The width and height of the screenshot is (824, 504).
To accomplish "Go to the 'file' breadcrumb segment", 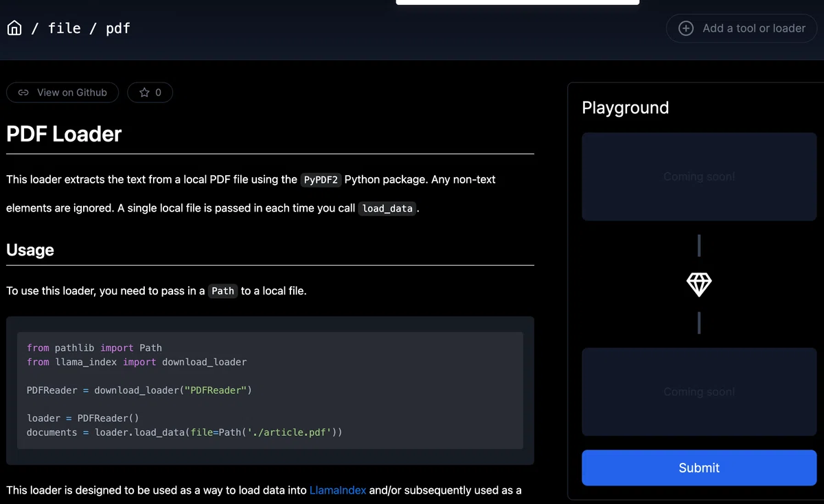I will [x=65, y=28].
